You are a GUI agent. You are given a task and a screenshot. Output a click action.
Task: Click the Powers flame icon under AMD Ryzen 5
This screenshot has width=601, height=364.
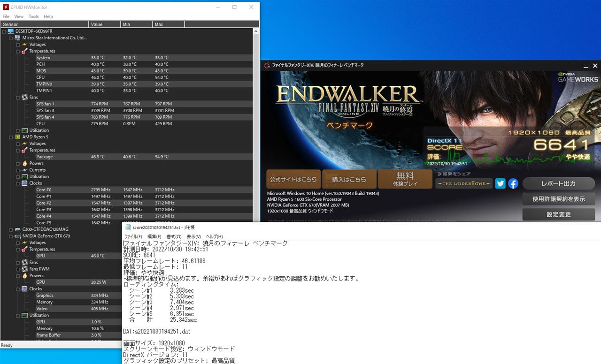pyautogui.click(x=25, y=163)
